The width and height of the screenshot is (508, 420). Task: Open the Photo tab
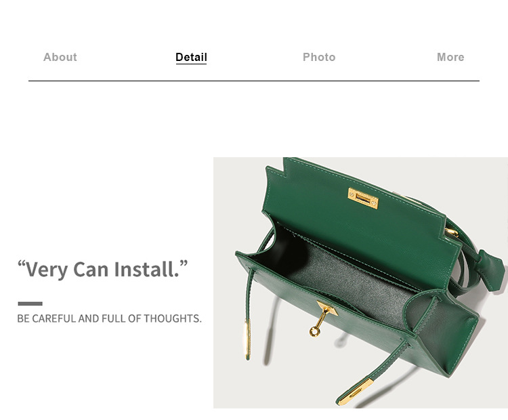click(319, 57)
